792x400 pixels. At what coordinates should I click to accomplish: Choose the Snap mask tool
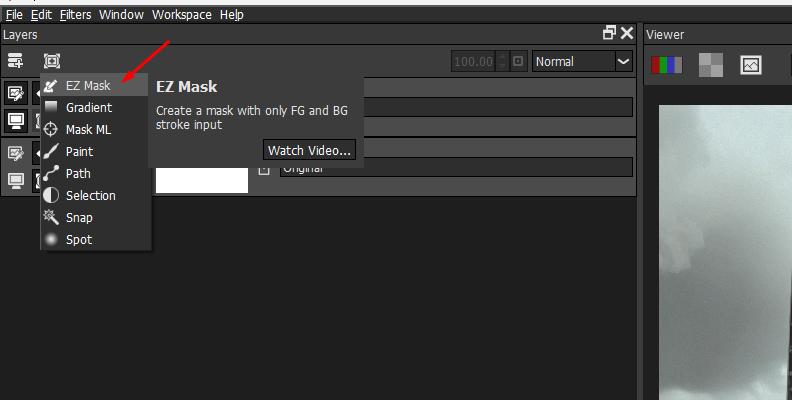coord(79,217)
